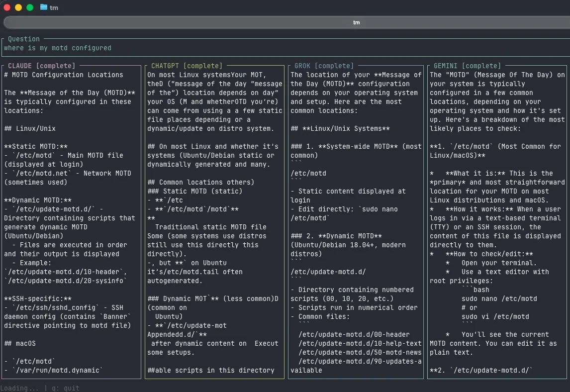Image resolution: width=570 pixels, height=392 pixels.
Task: Click '/etc/update-motd.d/10-help-text' in Grok panel
Action: (360, 344)
